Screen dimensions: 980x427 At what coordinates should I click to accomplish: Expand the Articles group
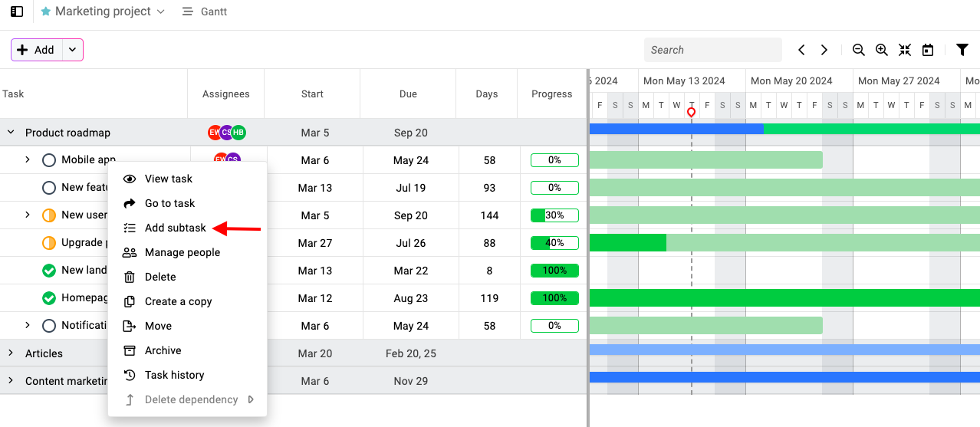11,353
